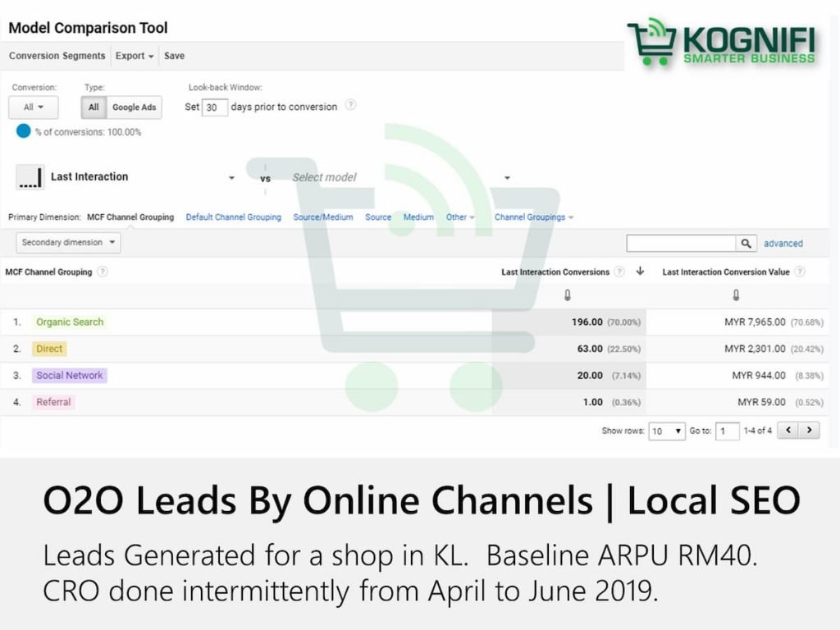Open the Social Network channel
The image size is (840, 630).
70,376
